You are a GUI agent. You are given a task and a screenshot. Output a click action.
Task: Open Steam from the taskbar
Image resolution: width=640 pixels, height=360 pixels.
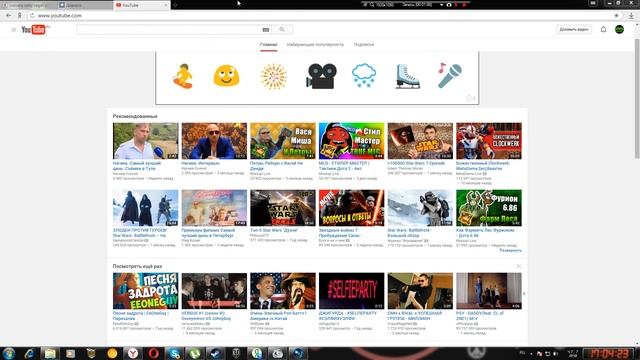pyautogui.click(x=216, y=353)
